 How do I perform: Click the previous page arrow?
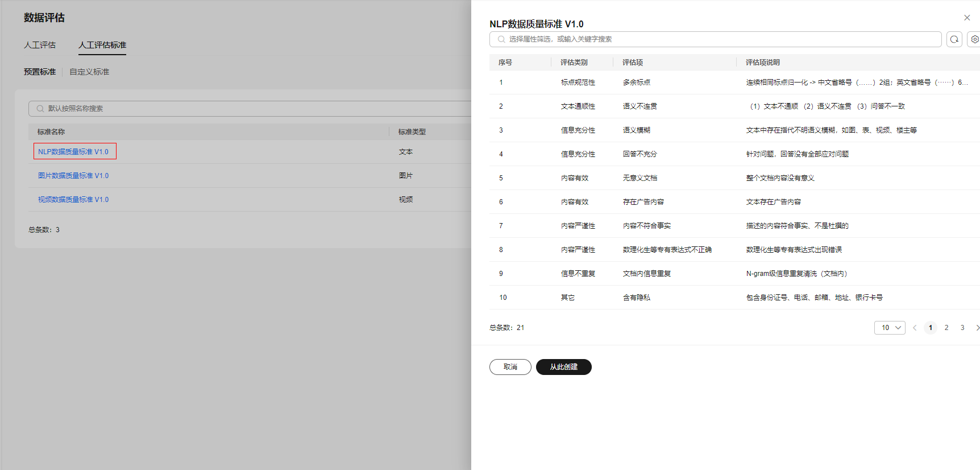915,328
